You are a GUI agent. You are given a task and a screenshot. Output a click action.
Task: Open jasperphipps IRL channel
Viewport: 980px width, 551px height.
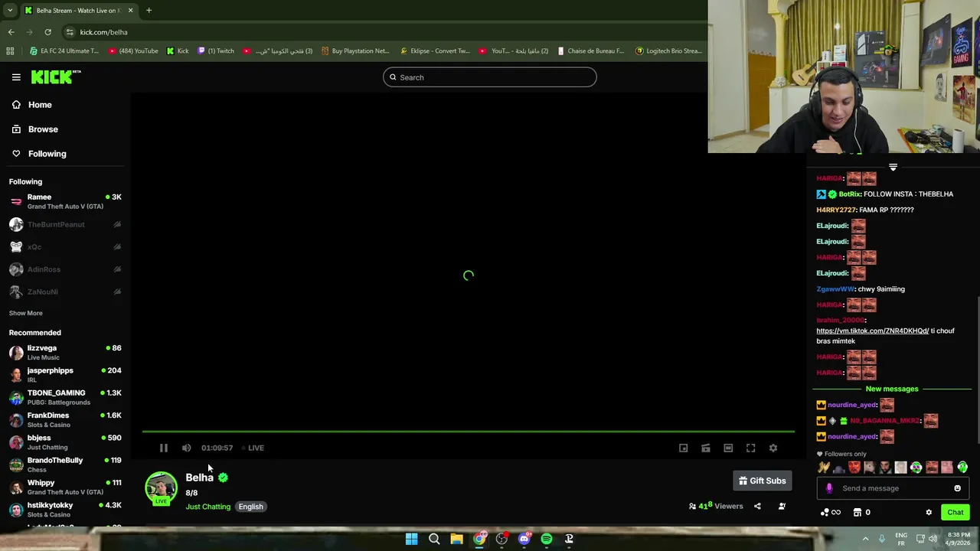pyautogui.click(x=65, y=374)
